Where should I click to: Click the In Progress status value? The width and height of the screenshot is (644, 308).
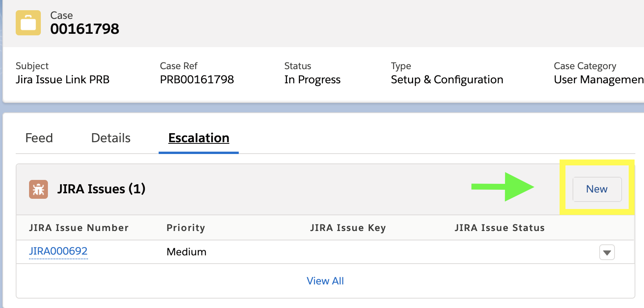tap(312, 80)
